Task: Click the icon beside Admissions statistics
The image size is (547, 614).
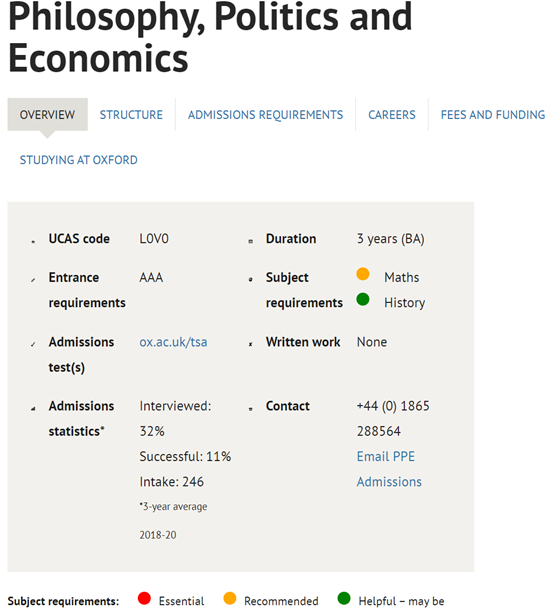Action: tap(33, 409)
